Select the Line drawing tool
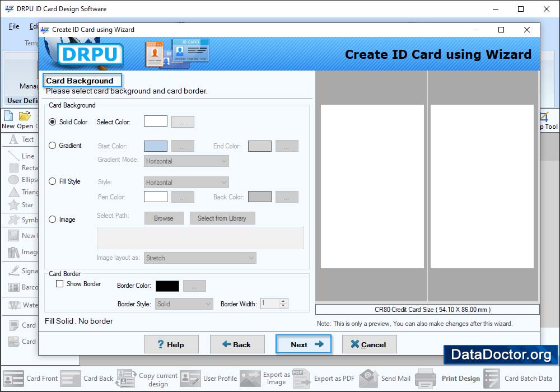 [x=22, y=156]
